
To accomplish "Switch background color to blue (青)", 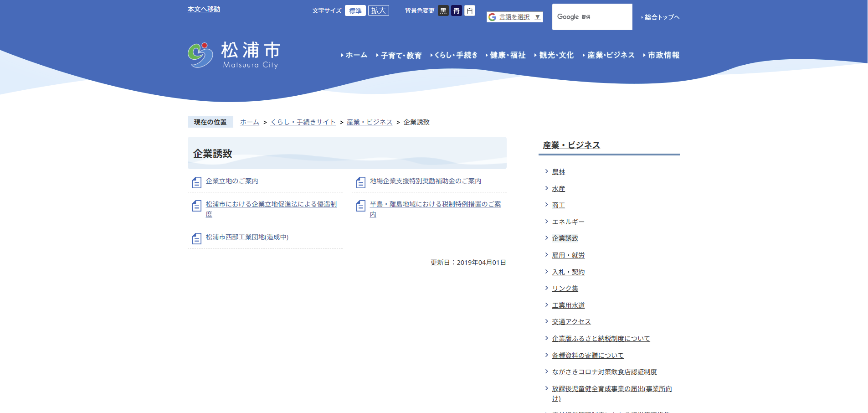I will tap(457, 10).
